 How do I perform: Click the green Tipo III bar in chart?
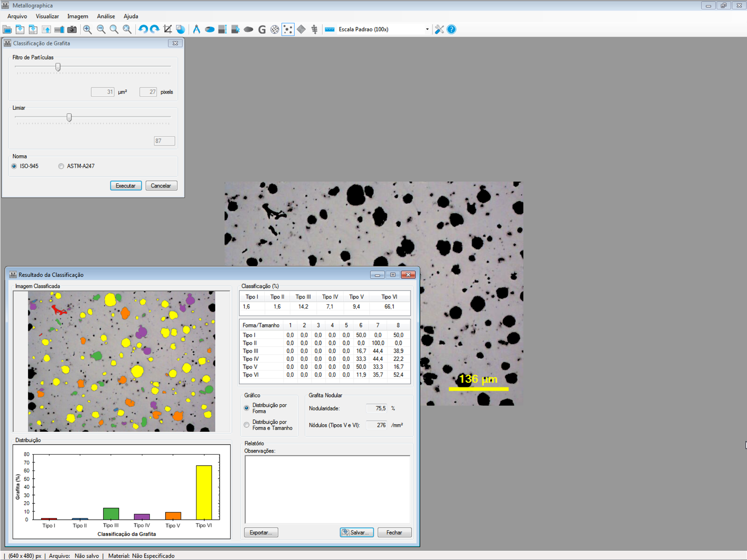[x=111, y=514]
